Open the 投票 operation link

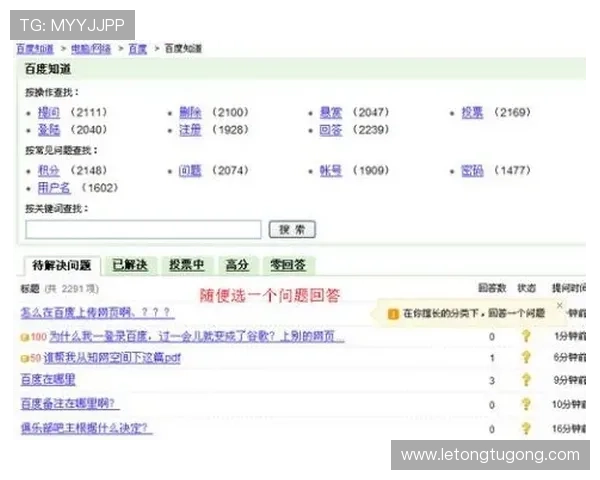pos(472,112)
